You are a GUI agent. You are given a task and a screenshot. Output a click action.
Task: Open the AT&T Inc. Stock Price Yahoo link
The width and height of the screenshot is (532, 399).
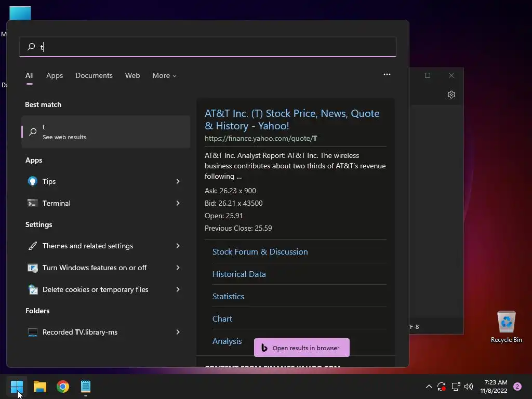tap(292, 119)
